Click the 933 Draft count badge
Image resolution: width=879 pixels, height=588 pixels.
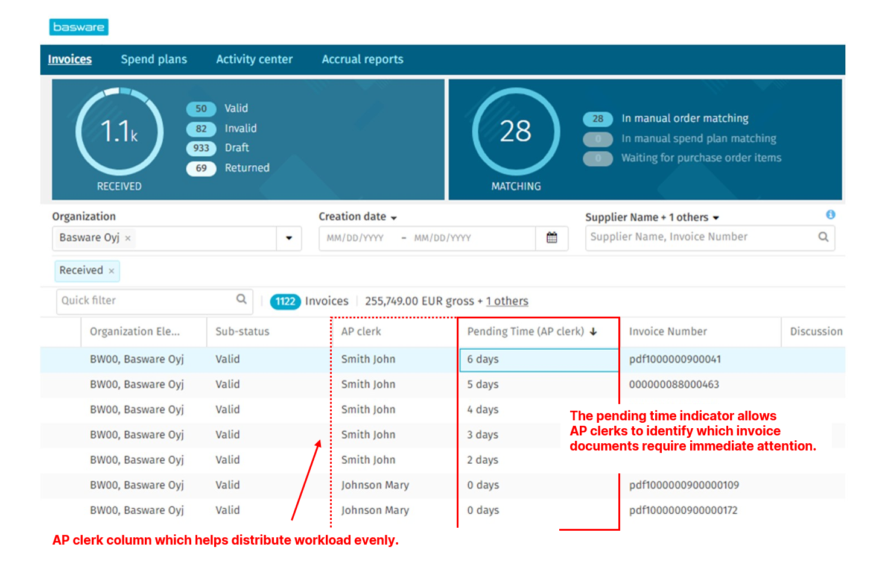click(x=201, y=148)
